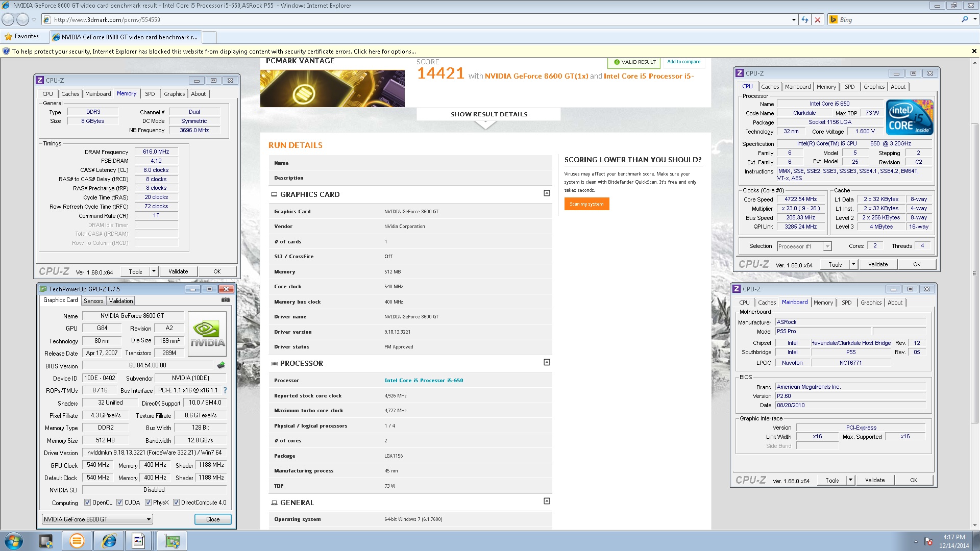Collapse the Graphics Card section toggle
980x551 pixels.
(x=547, y=193)
